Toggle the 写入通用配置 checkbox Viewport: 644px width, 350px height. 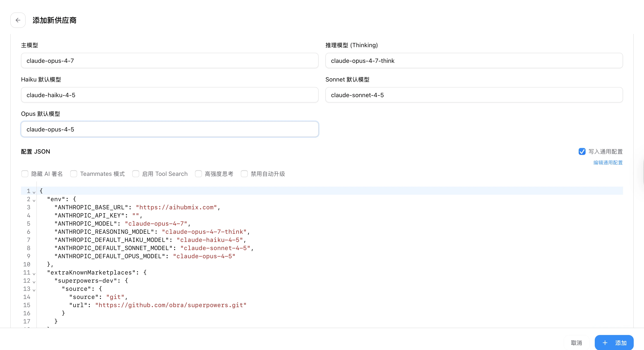pos(582,151)
